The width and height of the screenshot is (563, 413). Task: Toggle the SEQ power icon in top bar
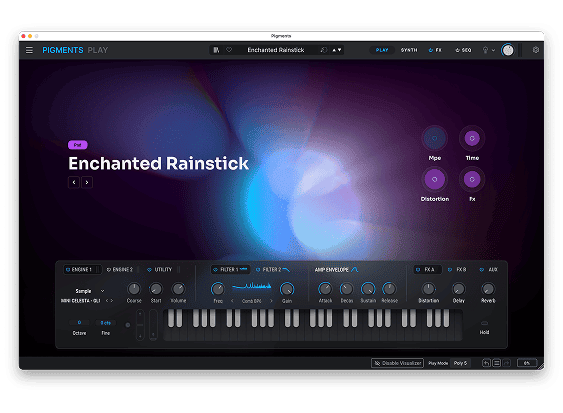[x=457, y=50]
